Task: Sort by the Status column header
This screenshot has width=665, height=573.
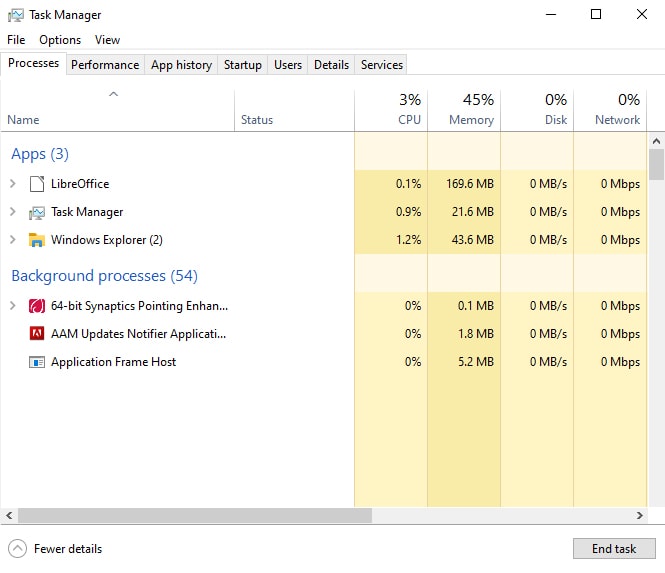Action: [294, 110]
